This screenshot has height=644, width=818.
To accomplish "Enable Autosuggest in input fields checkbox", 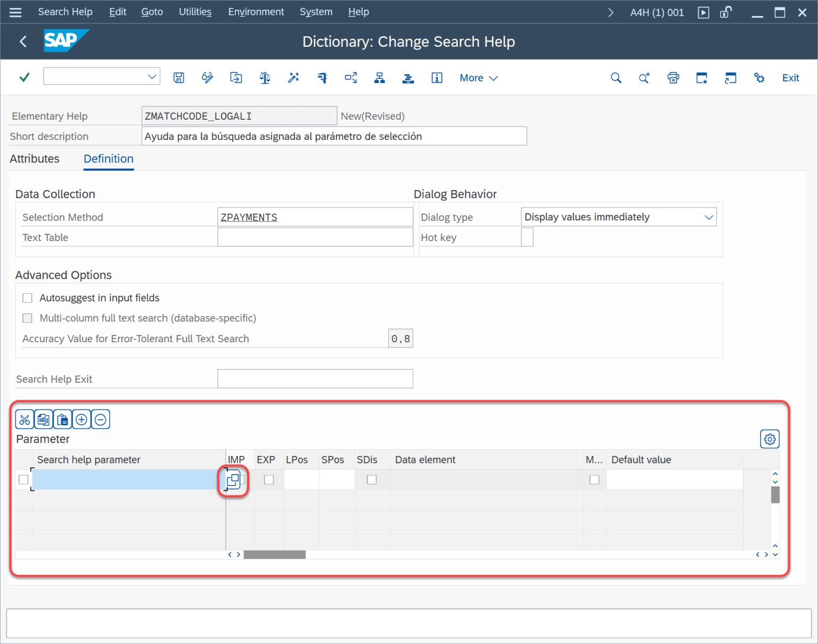I will [x=28, y=298].
